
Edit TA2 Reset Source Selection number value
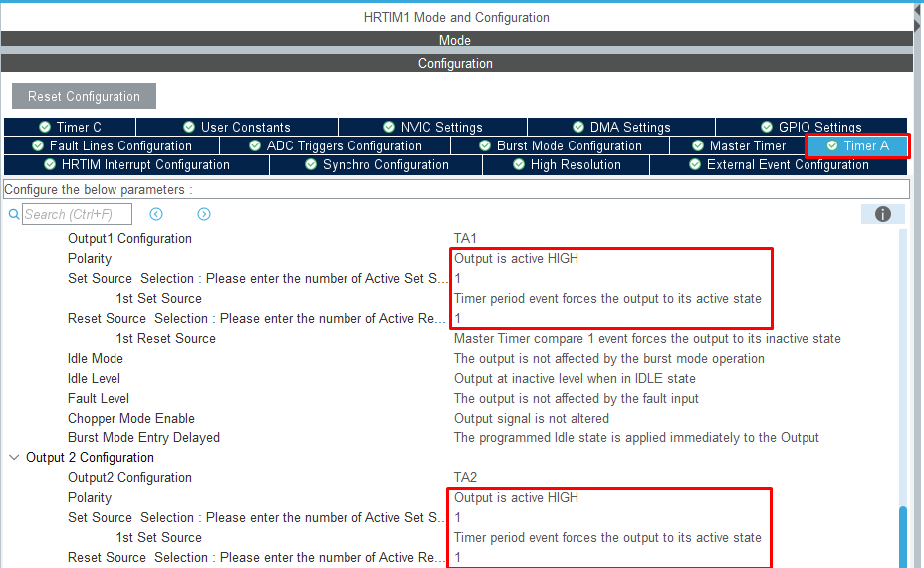457,557
